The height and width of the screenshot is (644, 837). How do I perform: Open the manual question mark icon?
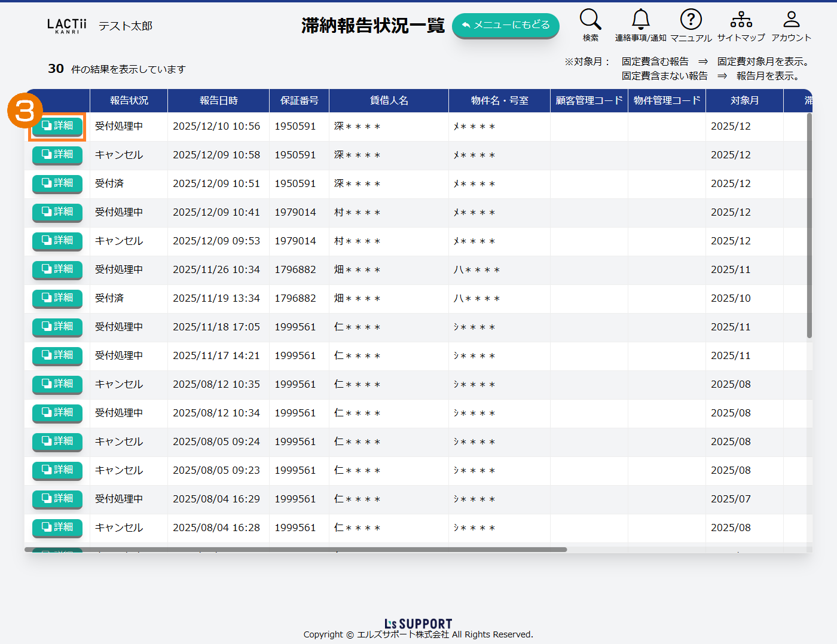tap(691, 20)
